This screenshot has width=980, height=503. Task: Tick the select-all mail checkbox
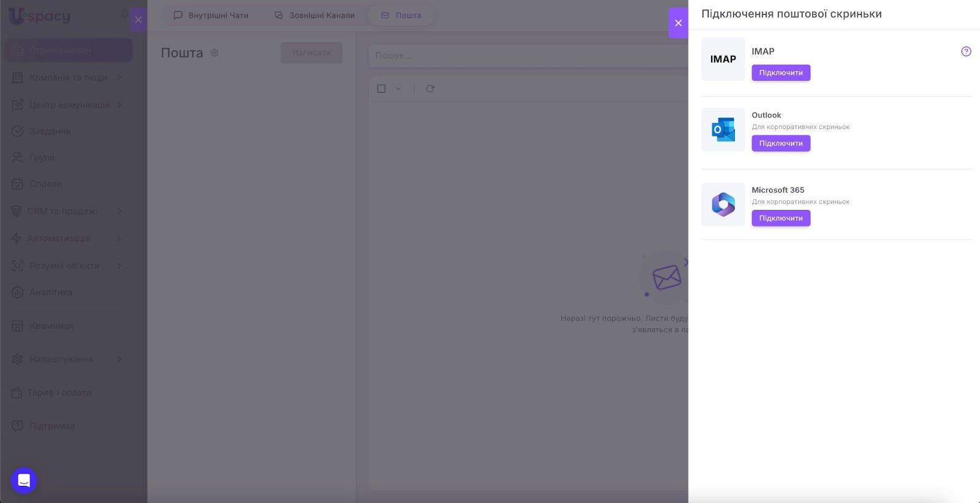[x=381, y=89]
